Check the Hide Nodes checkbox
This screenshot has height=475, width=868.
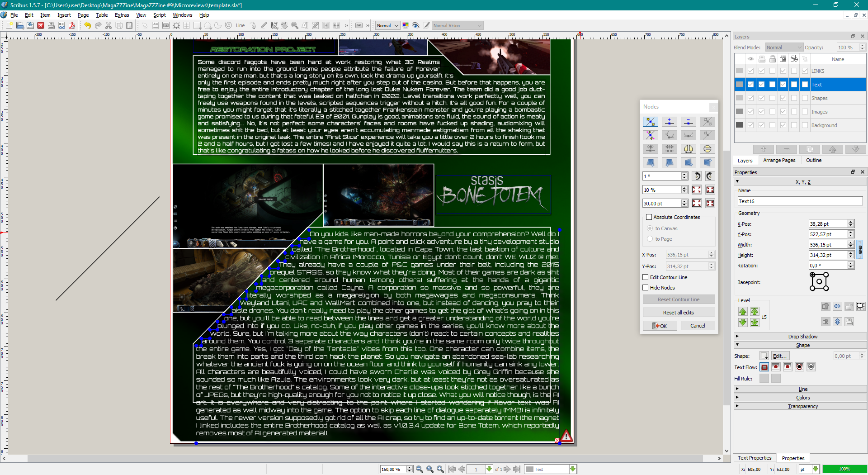pyautogui.click(x=646, y=288)
